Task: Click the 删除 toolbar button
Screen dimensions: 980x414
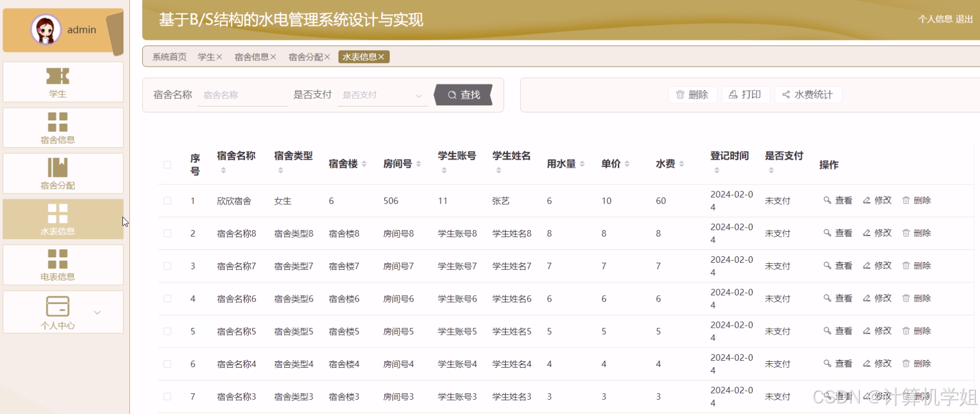Action: tap(692, 95)
